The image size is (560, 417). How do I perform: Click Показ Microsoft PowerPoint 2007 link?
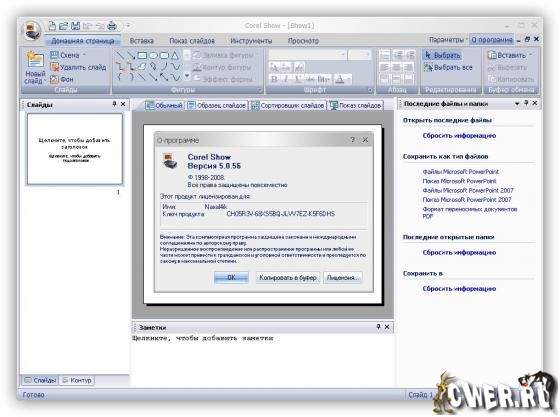pos(467,200)
